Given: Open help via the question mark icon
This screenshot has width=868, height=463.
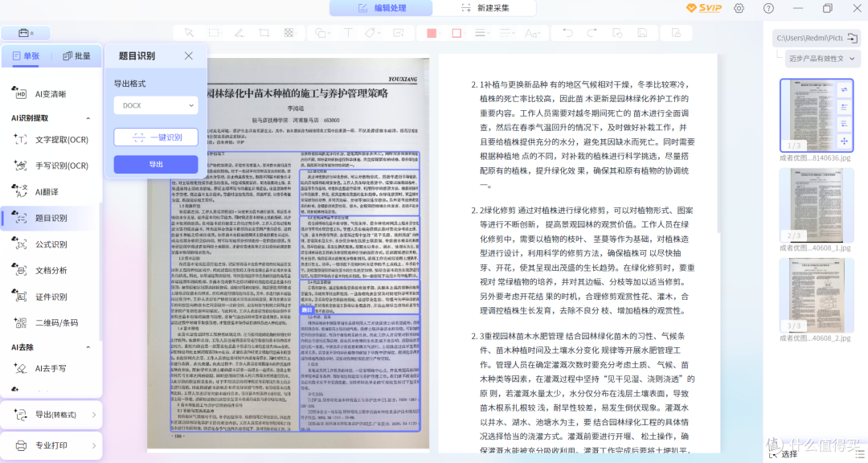Looking at the screenshot, I should tap(768, 8).
